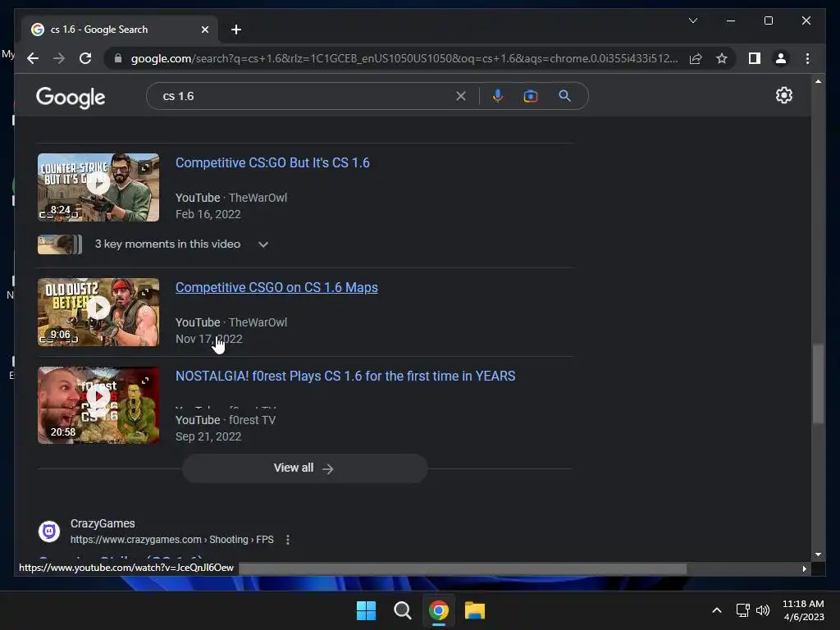Open Google quick settings gear

point(783,95)
